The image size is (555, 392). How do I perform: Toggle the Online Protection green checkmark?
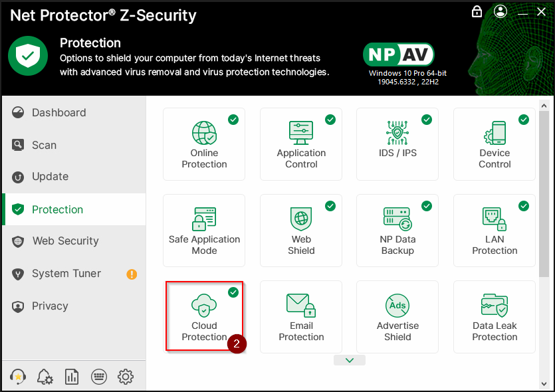tap(233, 120)
